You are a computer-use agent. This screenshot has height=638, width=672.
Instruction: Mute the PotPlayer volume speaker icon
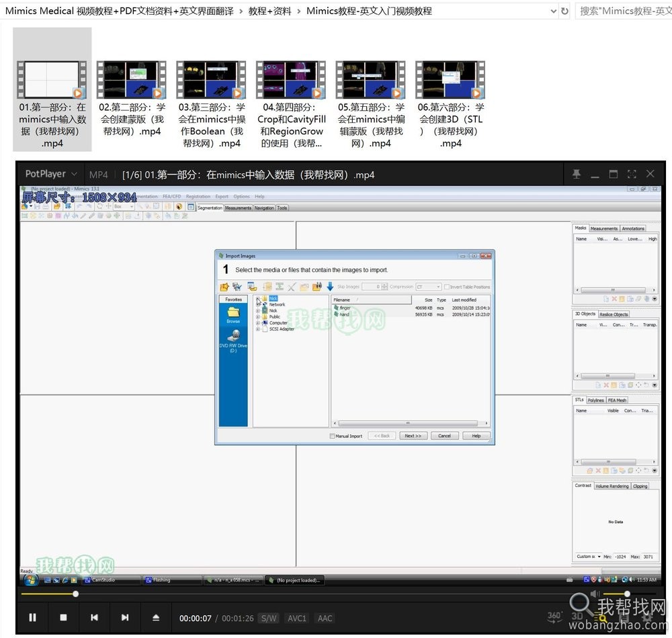[595, 594]
